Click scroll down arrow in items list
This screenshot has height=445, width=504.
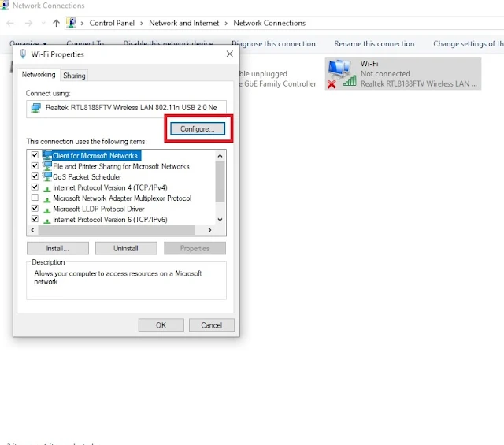click(x=220, y=220)
